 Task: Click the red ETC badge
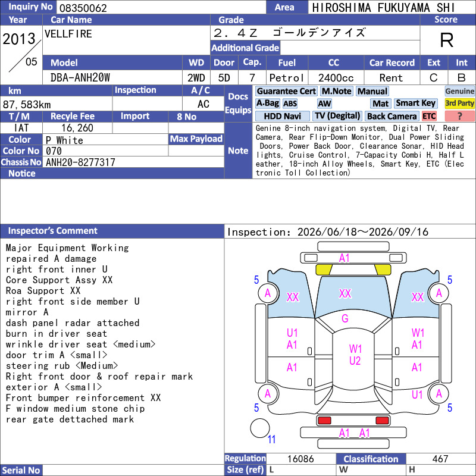click(x=429, y=116)
